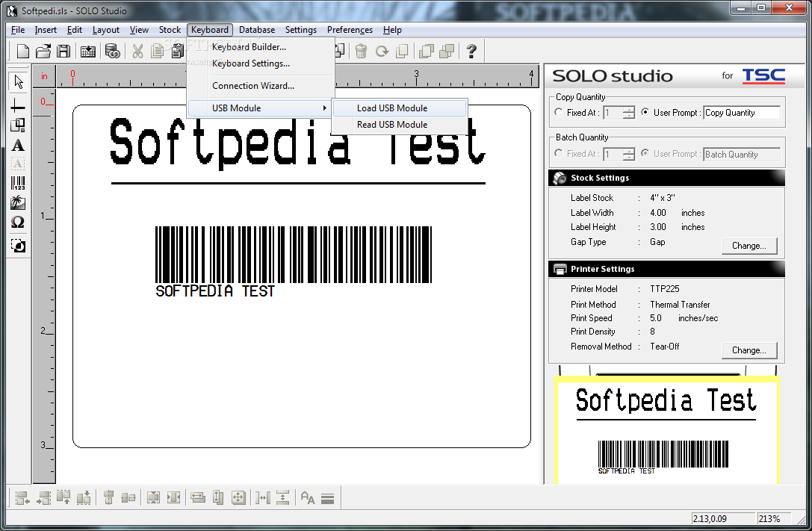812x531 pixels.
Task: Click Batch Quantity User Prompt radio button
Action: point(645,153)
